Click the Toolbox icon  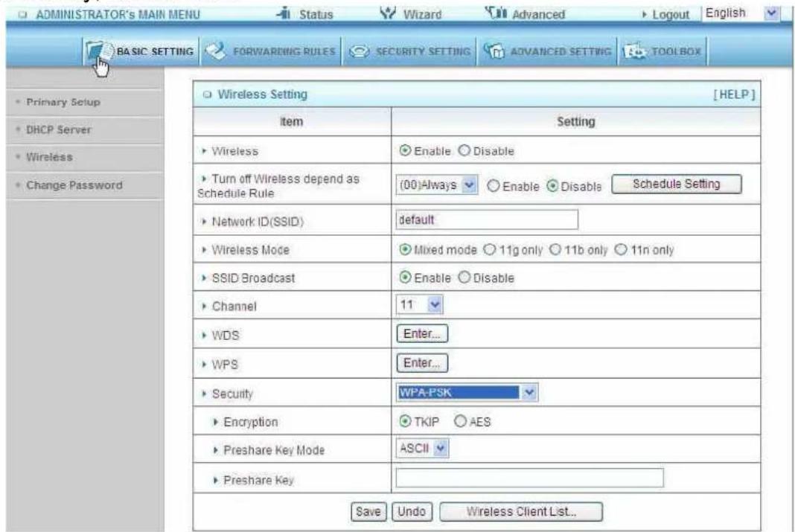click(x=634, y=51)
